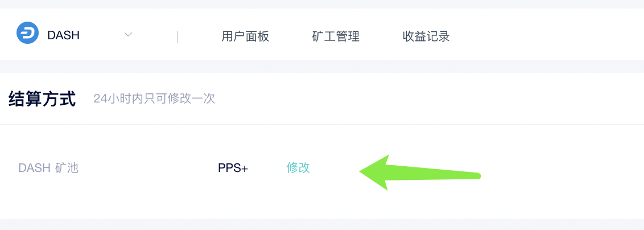Click the 结算方式 section heading
Viewport: 644px width, 230px height.
(x=42, y=100)
